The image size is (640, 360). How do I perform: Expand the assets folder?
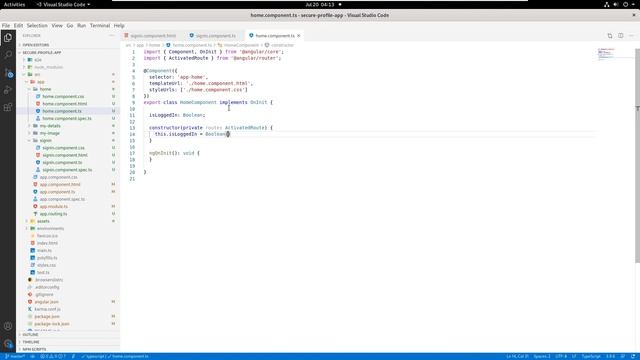pyautogui.click(x=43, y=221)
